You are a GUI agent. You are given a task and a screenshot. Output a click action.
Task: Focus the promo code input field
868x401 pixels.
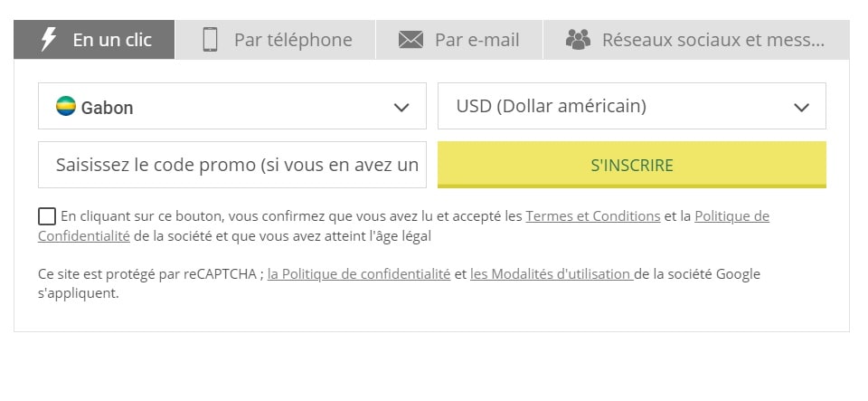232,165
